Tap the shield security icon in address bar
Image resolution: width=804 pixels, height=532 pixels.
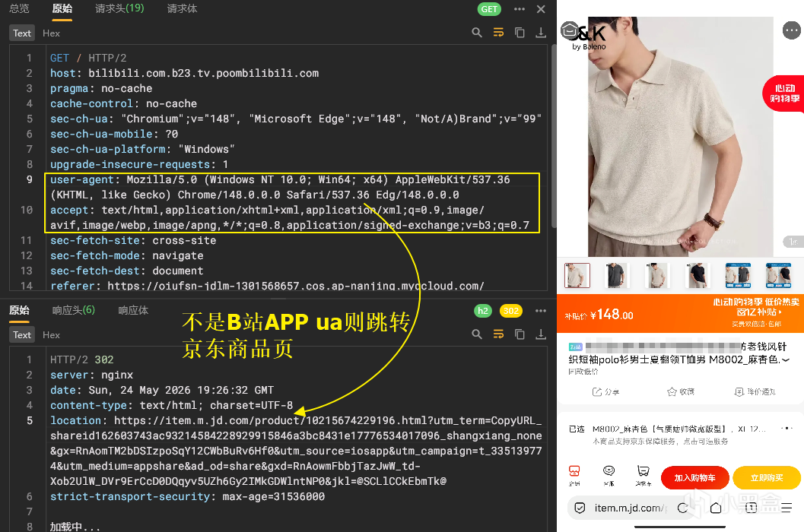click(580, 508)
